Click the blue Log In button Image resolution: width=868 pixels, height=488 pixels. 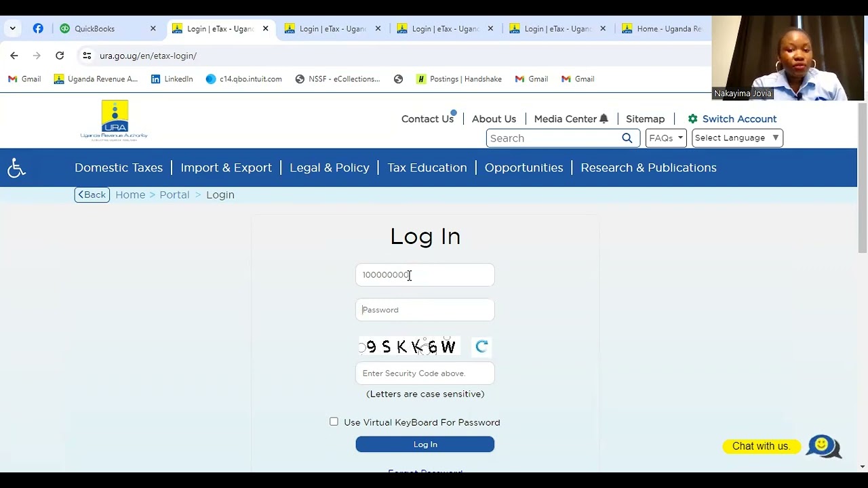(x=425, y=445)
